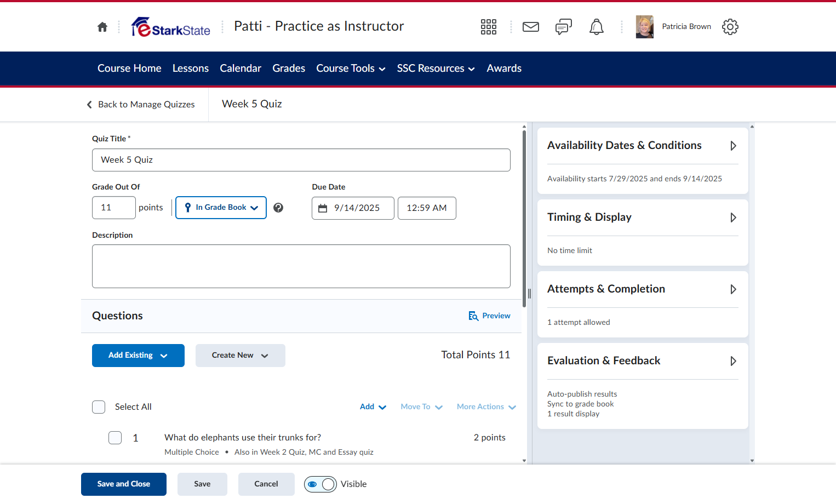Screen dimensions: 836x504
Task: Click the '1 attempt allowed' text
Action: coord(579,323)
